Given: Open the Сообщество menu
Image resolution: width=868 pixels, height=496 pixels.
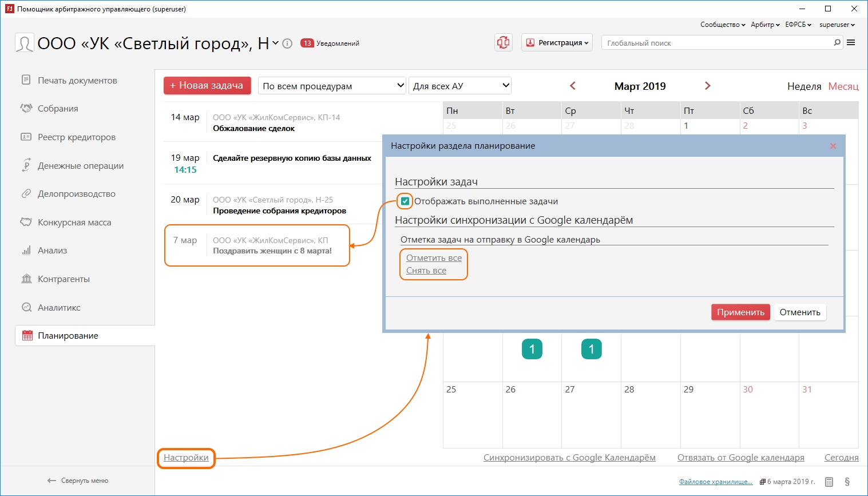Looking at the screenshot, I should pyautogui.click(x=722, y=25).
